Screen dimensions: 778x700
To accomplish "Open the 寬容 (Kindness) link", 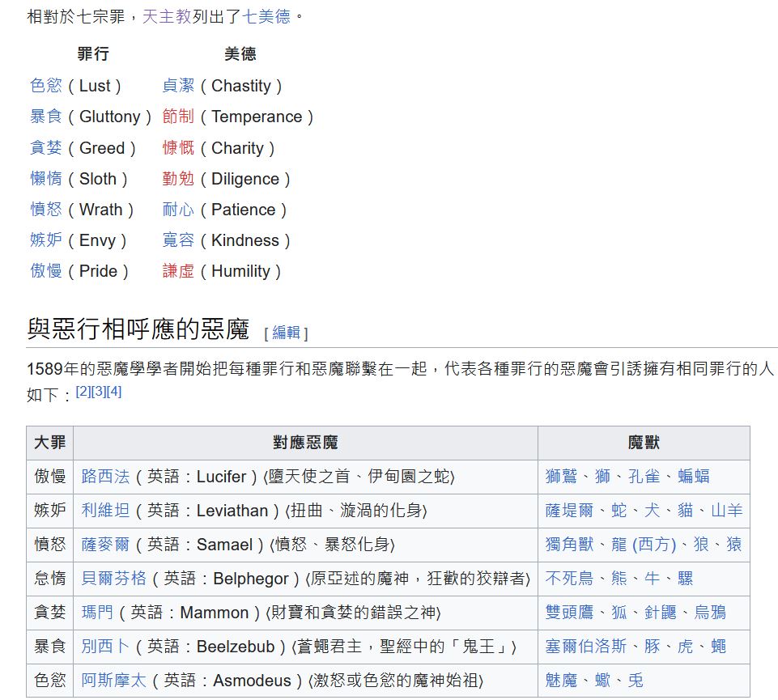I will [x=178, y=240].
